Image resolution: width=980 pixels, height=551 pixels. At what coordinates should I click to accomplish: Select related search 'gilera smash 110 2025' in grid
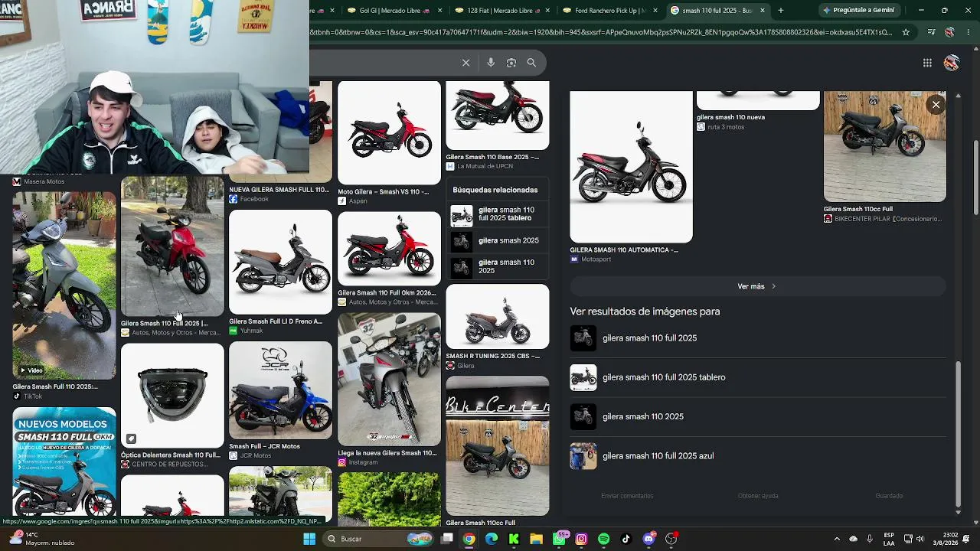click(498, 266)
